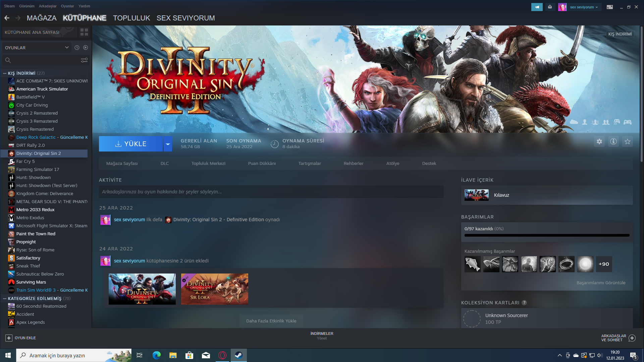Screen dimensions: 644x362
Task: Add game to favorites star icon
Action: (627, 142)
